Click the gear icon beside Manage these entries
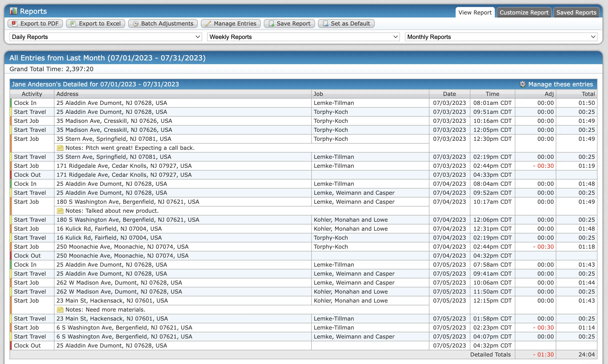The image size is (608, 364). (522, 84)
